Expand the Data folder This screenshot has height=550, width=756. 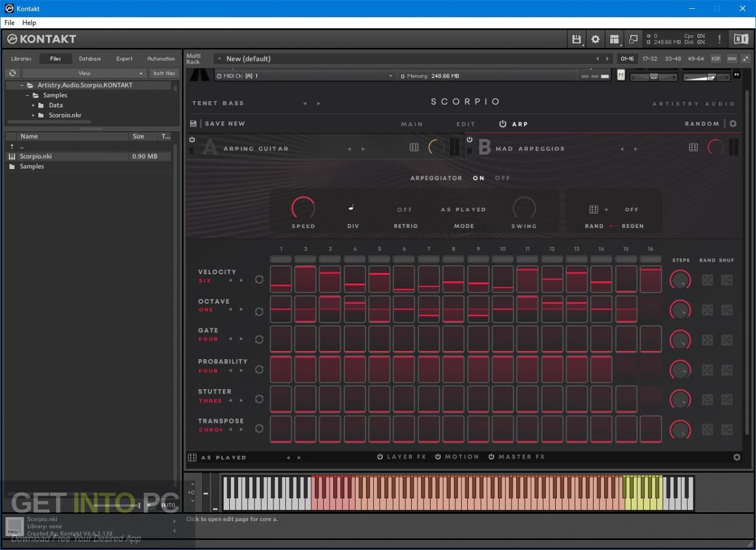click(x=33, y=105)
